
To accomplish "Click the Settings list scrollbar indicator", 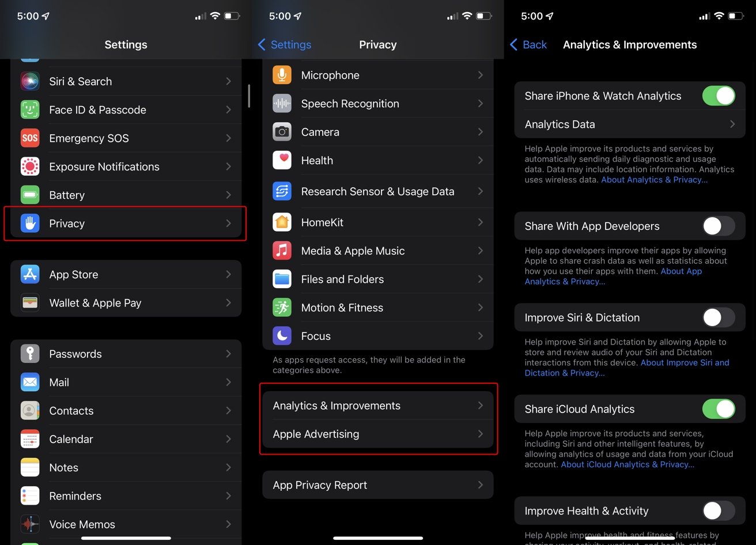I will (x=249, y=96).
